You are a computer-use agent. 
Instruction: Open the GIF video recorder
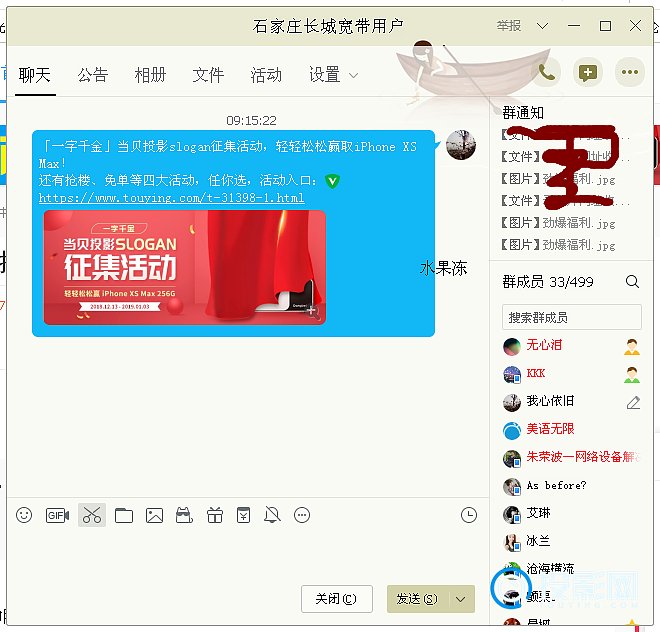(57, 515)
